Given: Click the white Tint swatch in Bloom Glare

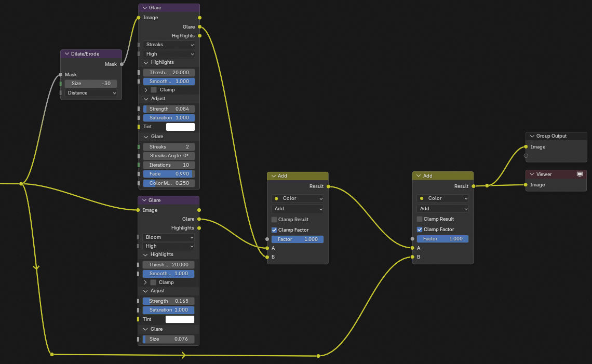Looking at the screenshot, I should pos(180,319).
